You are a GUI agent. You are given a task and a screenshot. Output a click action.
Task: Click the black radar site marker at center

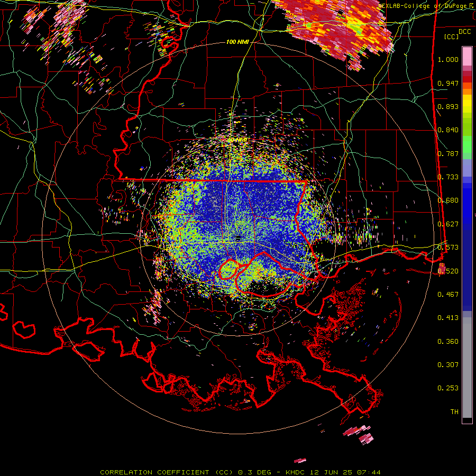click(239, 239)
